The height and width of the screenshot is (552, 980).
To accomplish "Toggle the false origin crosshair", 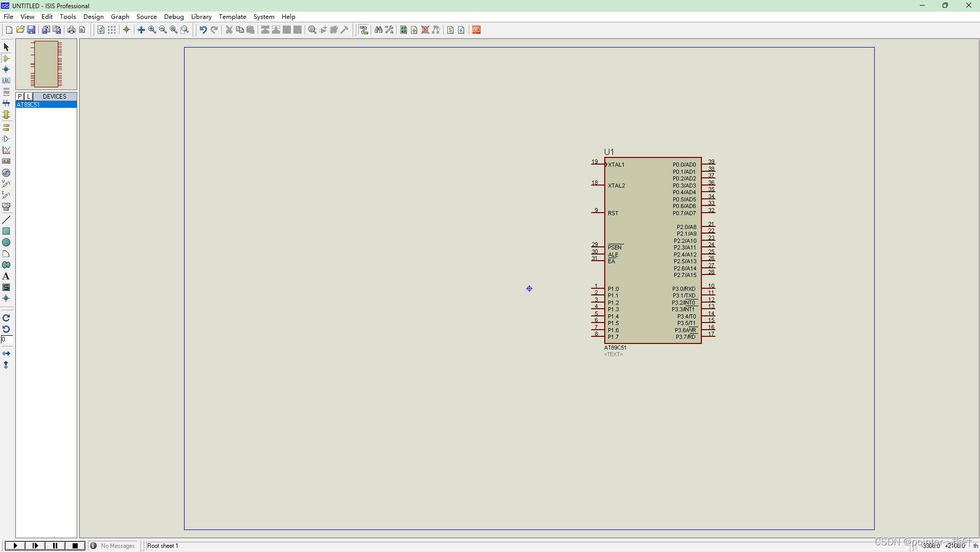I will pyautogui.click(x=126, y=30).
